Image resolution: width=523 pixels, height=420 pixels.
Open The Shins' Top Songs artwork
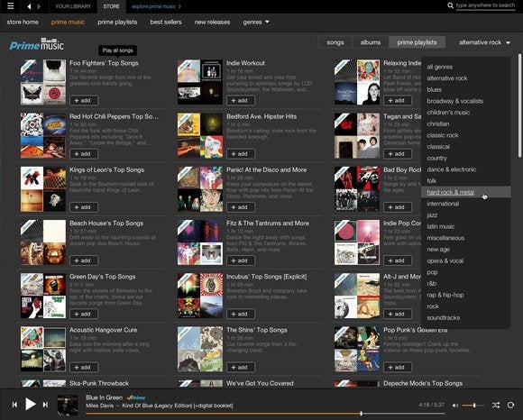click(x=200, y=349)
